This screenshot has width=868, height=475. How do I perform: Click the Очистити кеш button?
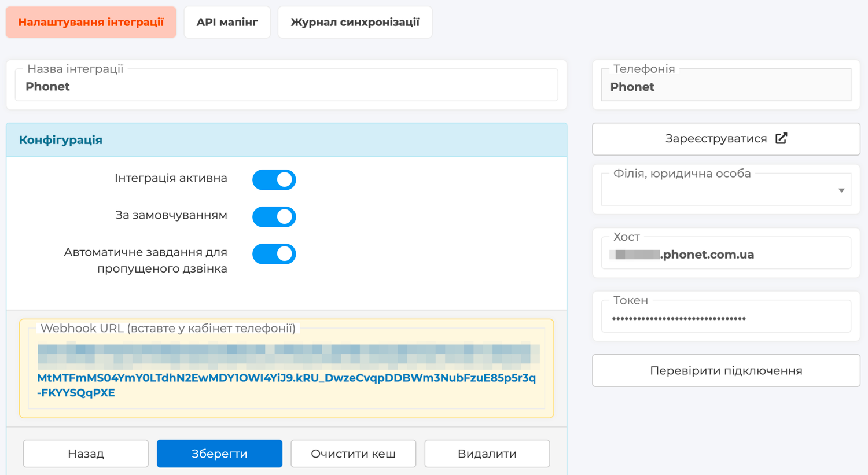point(353,454)
